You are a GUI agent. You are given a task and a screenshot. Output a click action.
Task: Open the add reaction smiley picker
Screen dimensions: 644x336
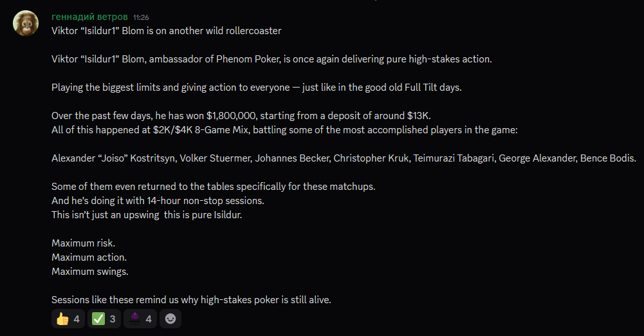click(170, 319)
